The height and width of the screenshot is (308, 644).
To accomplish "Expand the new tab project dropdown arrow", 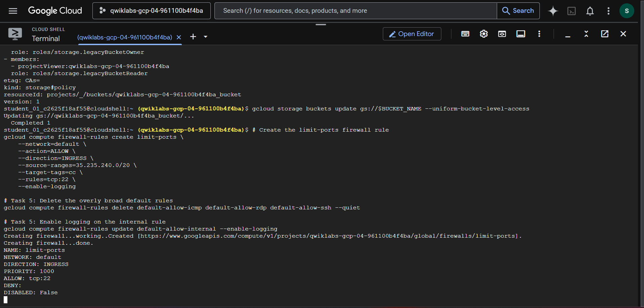I will [205, 37].
